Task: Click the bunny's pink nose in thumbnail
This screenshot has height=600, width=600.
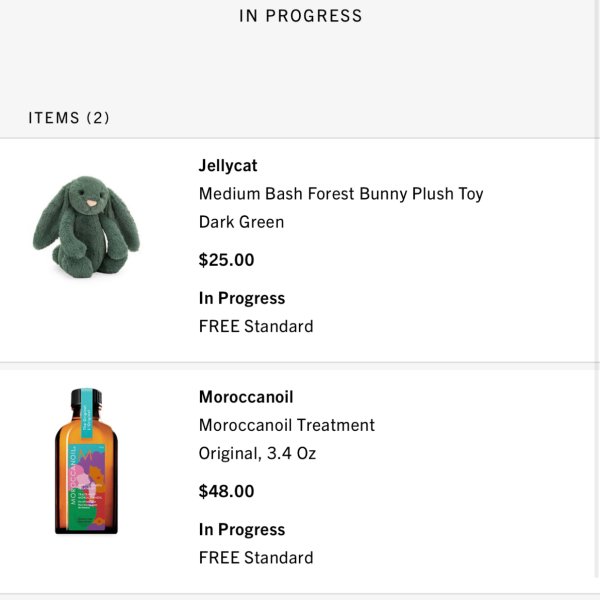Action: (x=92, y=202)
